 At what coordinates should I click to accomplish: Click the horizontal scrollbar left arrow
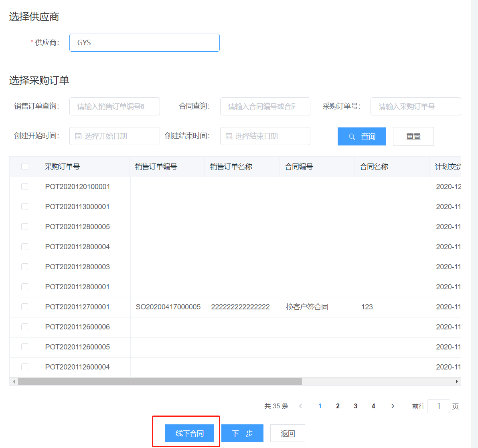click(x=14, y=381)
